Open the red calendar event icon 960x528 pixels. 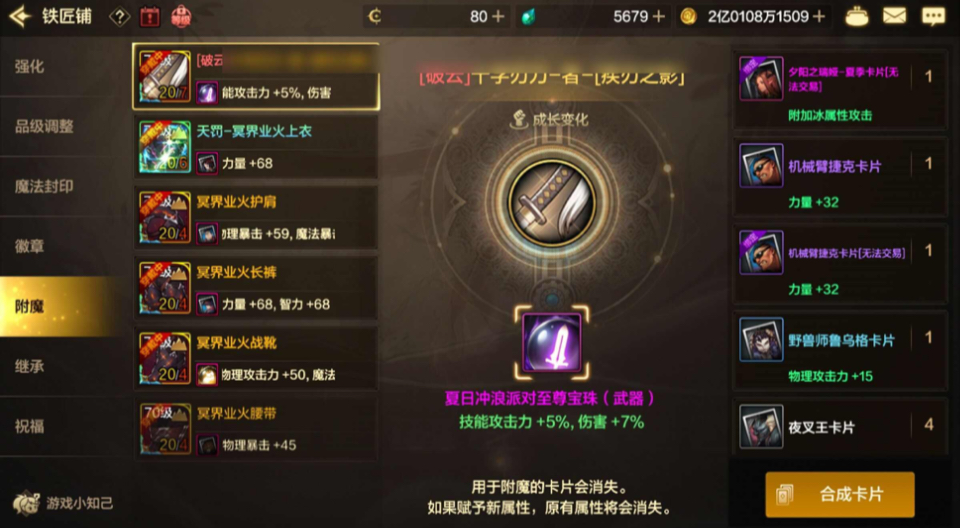coord(150,17)
